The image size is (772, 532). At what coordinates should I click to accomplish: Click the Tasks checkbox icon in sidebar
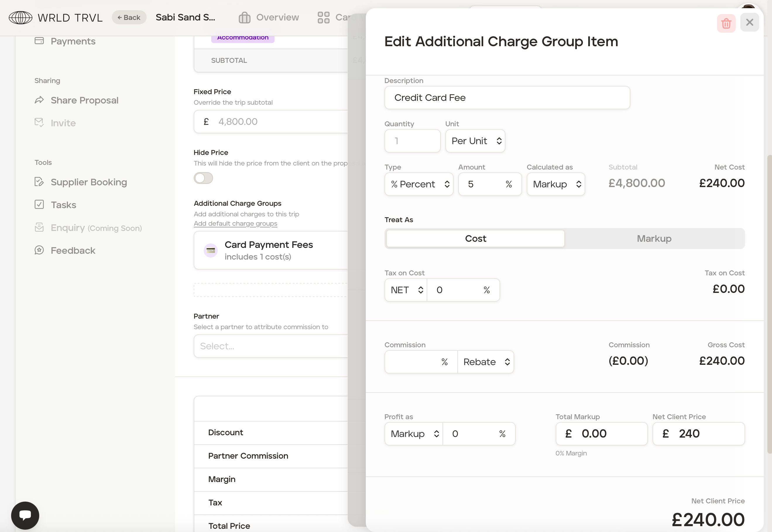pyautogui.click(x=40, y=205)
